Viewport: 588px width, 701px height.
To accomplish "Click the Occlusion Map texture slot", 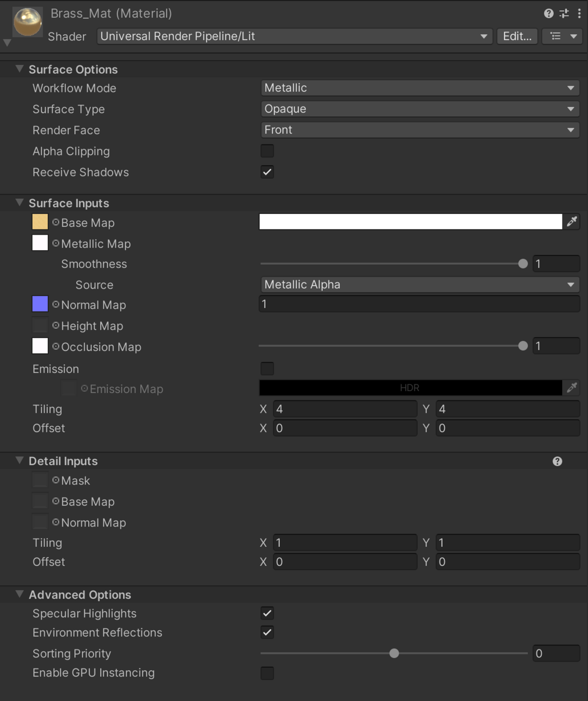I will 40,346.
